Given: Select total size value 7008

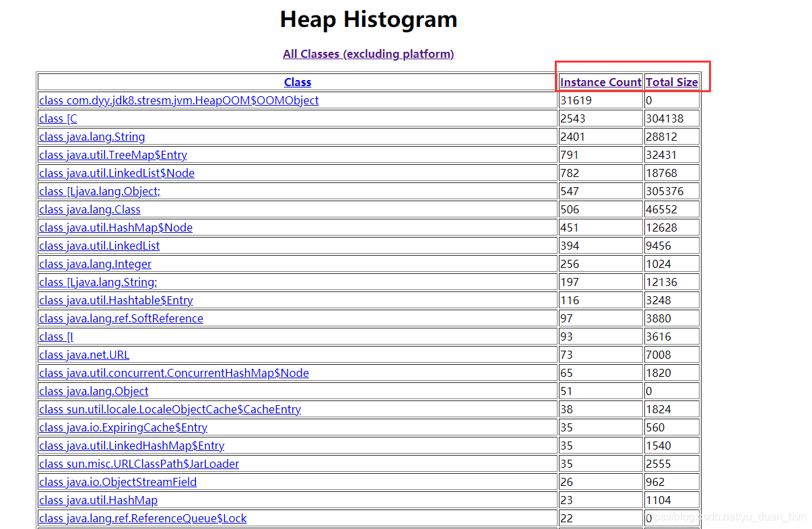Looking at the screenshot, I should pos(658,355).
